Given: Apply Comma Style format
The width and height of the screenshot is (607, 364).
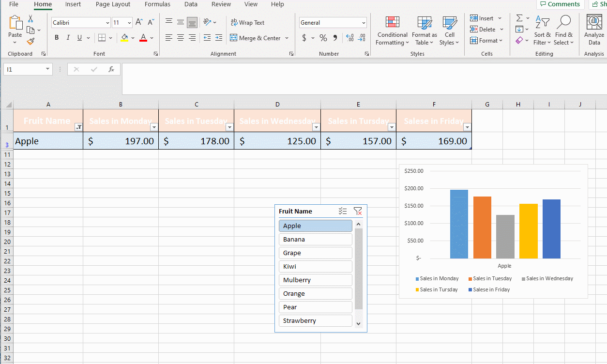Looking at the screenshot, I should (335, 38).
